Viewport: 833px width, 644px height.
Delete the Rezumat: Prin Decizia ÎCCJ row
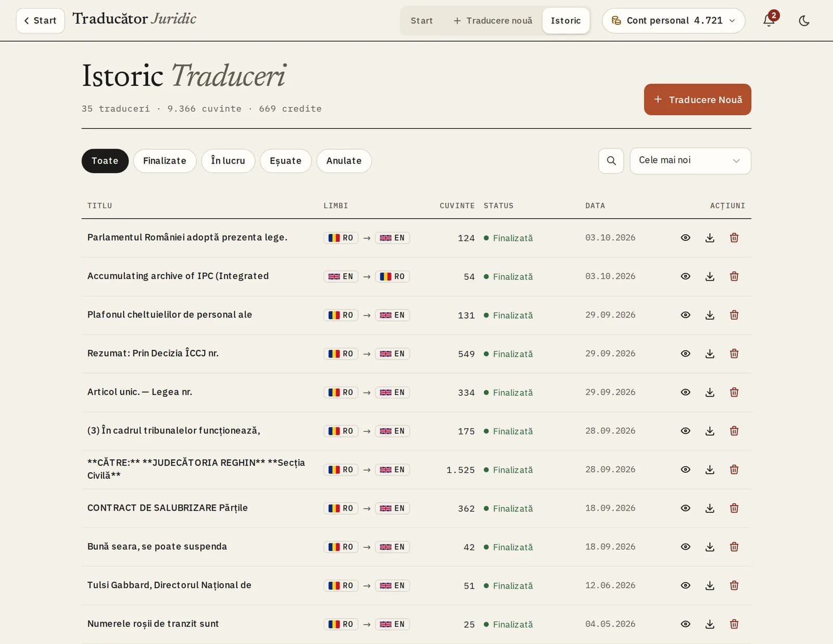point(734,353)
